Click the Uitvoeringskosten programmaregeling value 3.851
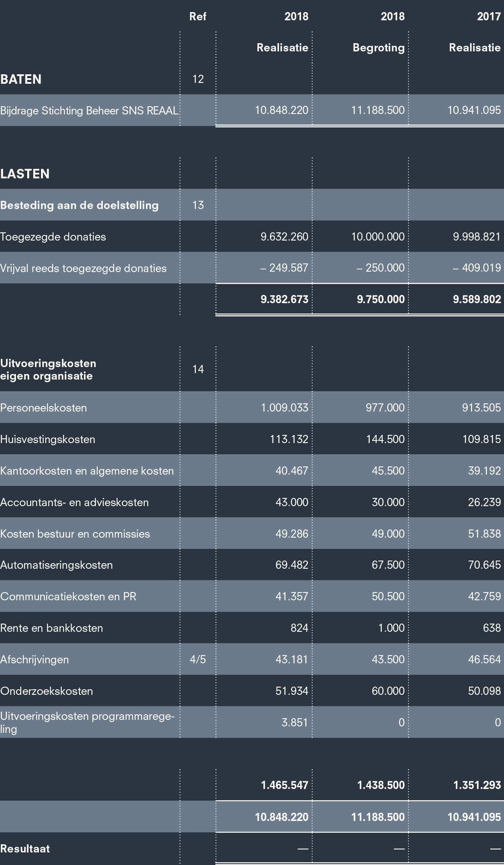The height and width of the screenshot is (865, 504). click(x=295, y=722)
